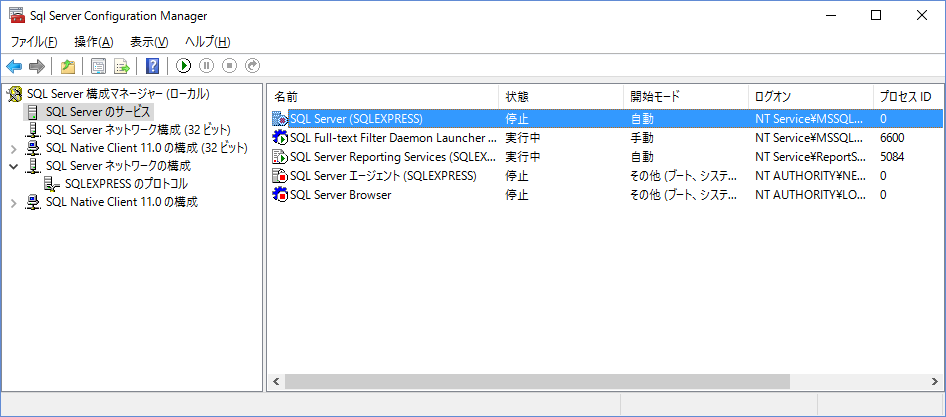946x417 pixels.
Task: Pause the service with the pause icon
Action: pos(206,66)
